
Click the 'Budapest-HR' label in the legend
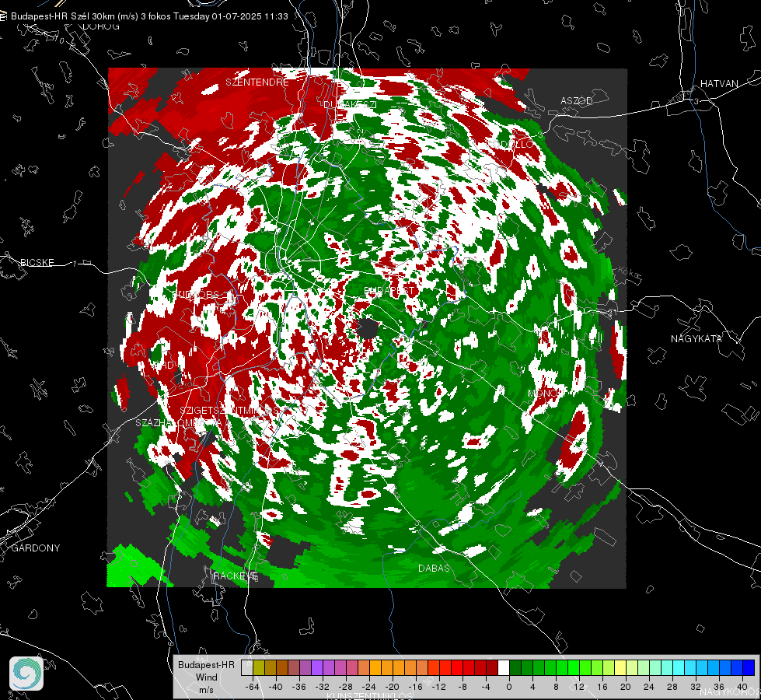pos(206,665)
